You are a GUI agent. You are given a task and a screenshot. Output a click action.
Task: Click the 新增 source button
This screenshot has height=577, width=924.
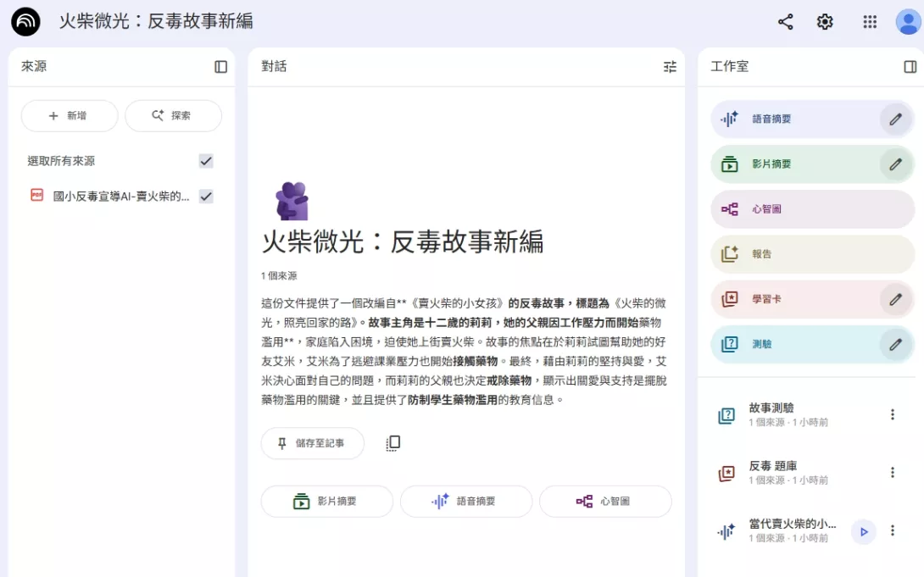point(70,116)
